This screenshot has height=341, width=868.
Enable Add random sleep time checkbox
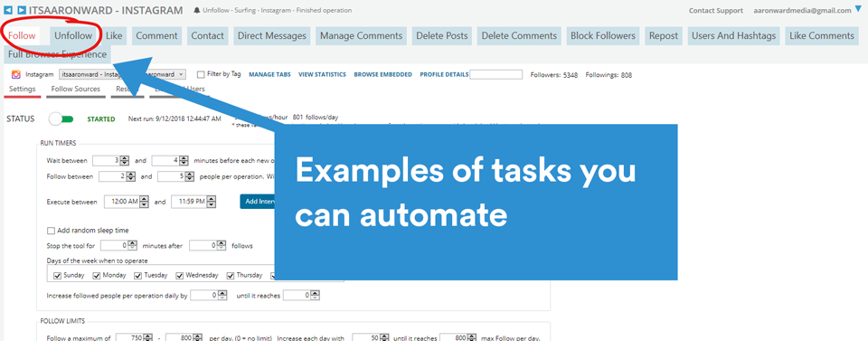coord(52,231)
